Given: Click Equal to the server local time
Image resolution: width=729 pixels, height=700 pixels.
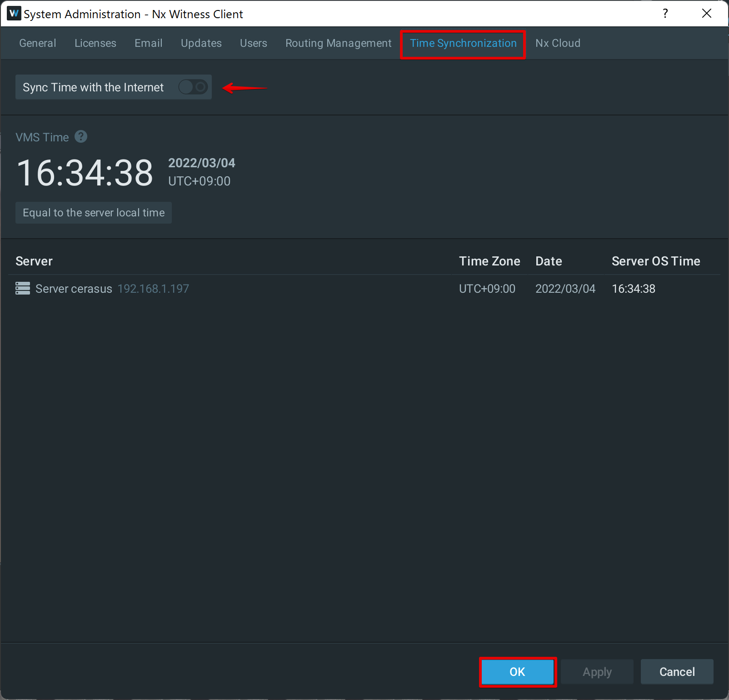Looking at the screenshot, I should pos(94,213).
